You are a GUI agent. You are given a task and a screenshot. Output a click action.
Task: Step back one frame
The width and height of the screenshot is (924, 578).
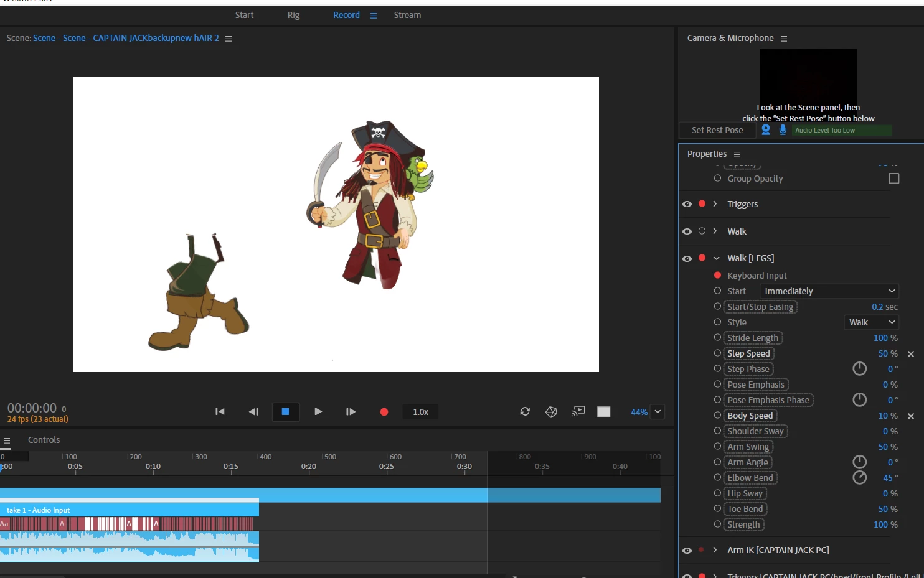[253, 411]
